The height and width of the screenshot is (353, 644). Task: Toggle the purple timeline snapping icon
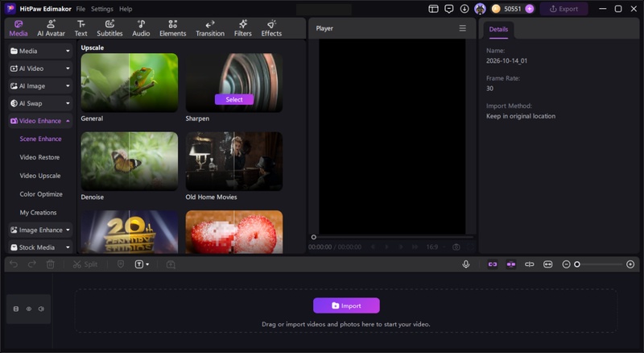(511, 264)
